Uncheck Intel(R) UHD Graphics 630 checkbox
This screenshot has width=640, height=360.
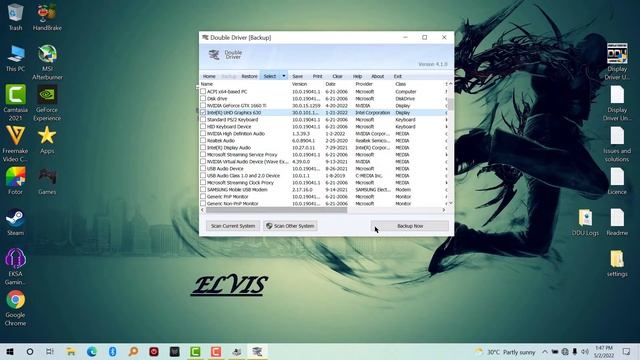[x=203, y=112]
